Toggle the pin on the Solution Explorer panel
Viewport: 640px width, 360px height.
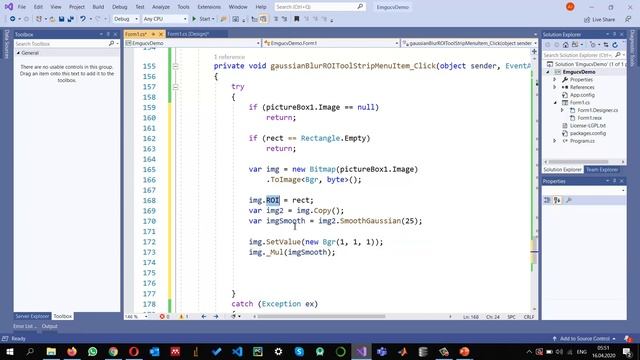[x=614, y=34]
